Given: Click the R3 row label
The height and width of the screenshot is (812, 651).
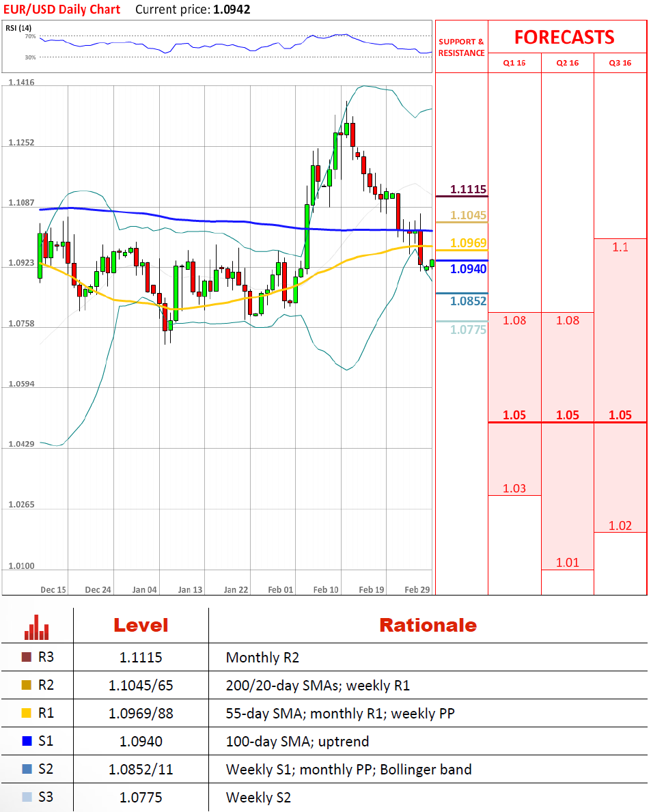Looking at the screenshot, I should point(46,657).
